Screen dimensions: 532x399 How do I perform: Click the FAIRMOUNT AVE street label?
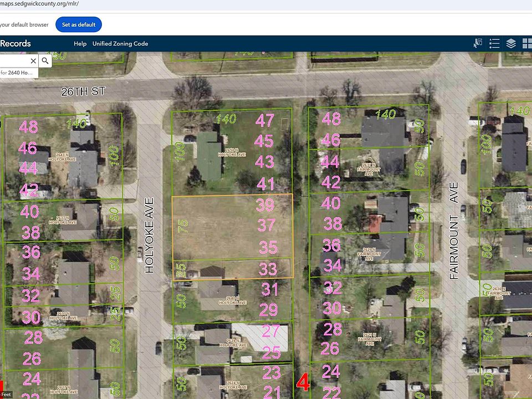point(454,231)
